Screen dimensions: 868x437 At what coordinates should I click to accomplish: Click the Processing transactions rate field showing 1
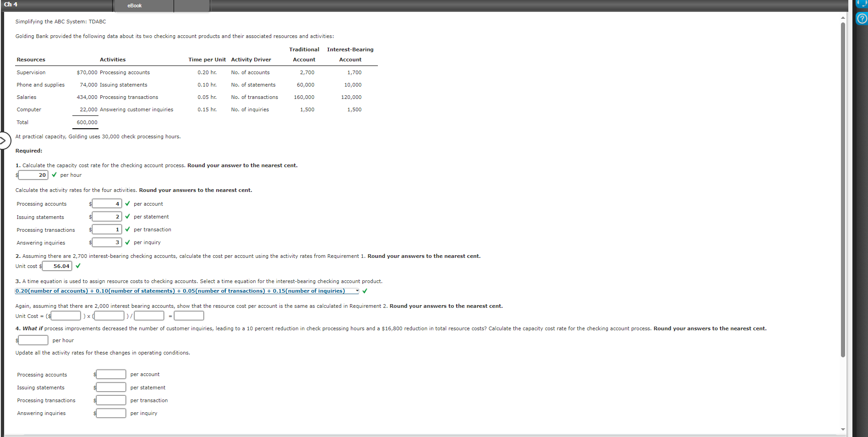click(107, 229)
